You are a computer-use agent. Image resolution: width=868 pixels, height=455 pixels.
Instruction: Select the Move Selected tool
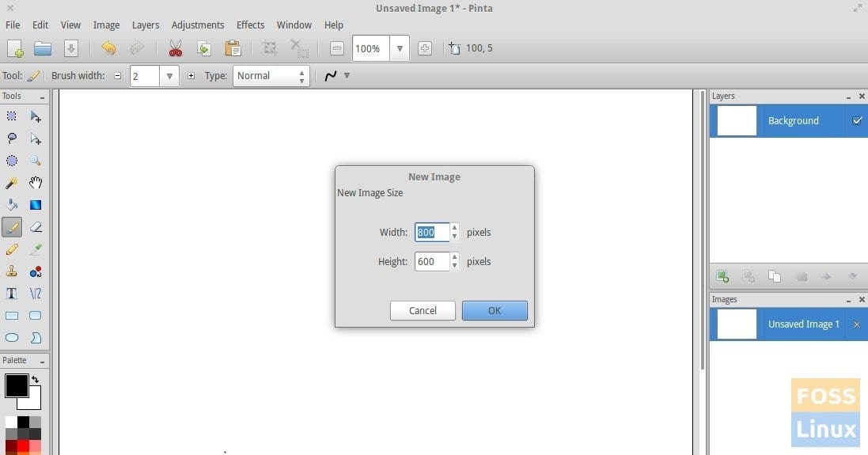(x=36, y=116)
